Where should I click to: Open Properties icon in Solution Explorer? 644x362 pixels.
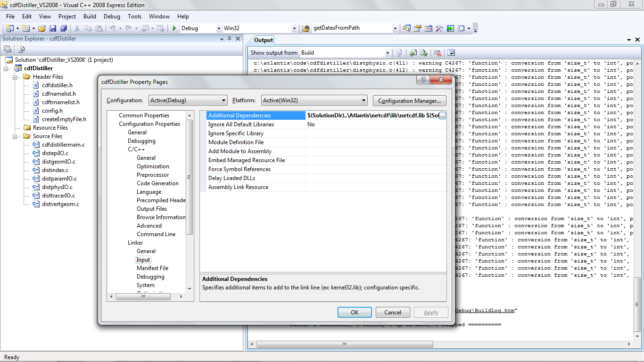(8, 49)
